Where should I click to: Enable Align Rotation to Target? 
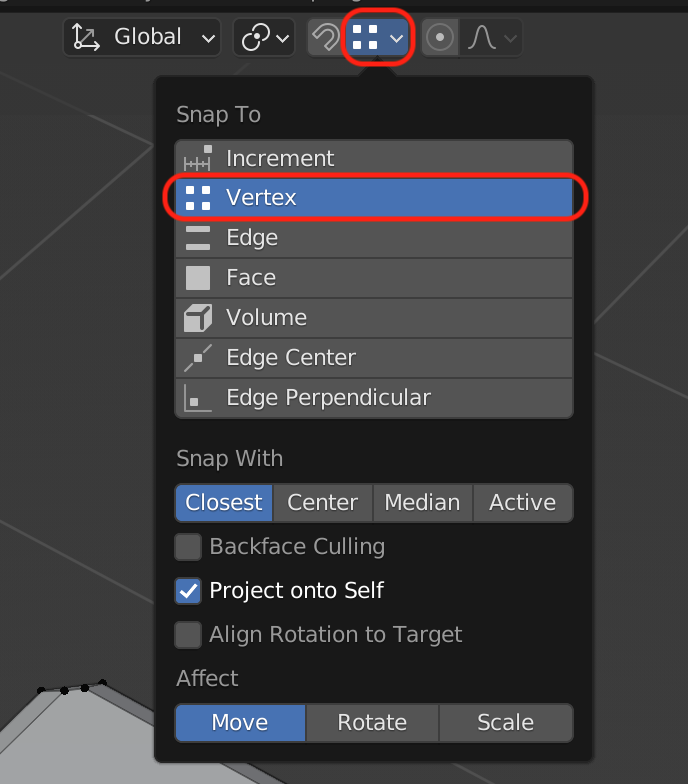pos(188,635)
